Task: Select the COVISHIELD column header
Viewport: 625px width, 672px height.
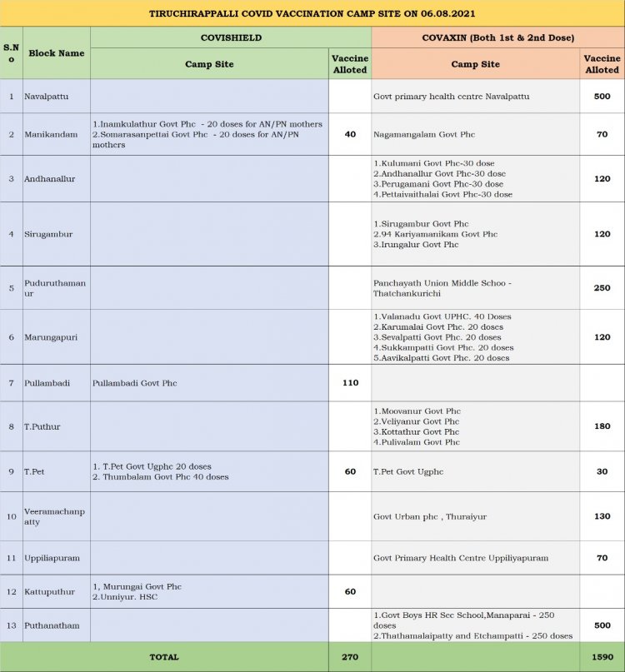Action: point(231,37)
